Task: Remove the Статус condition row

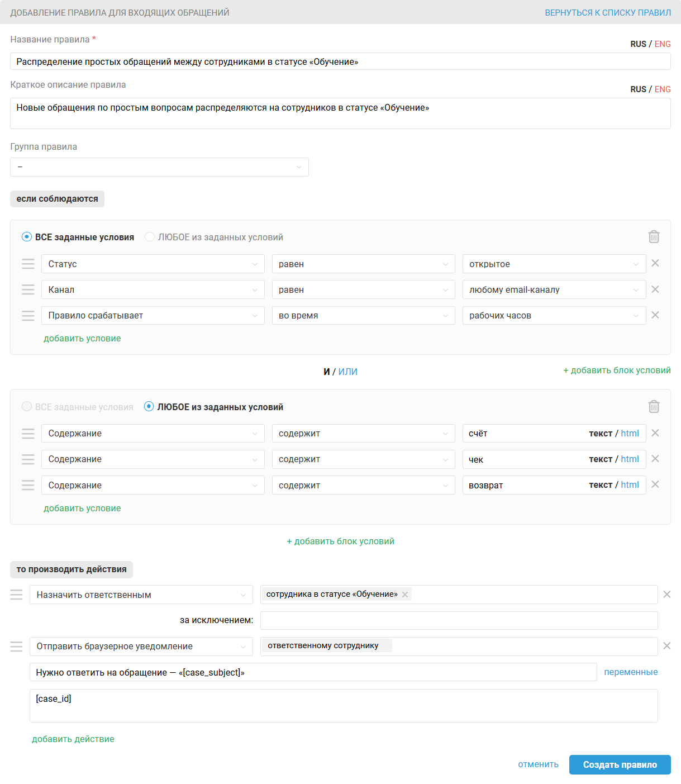Action: 655,263
